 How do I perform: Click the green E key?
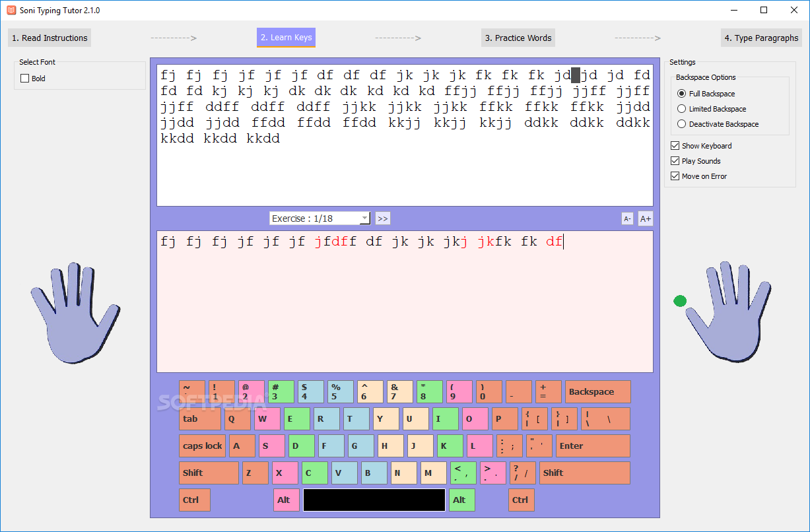click(297, 418)
